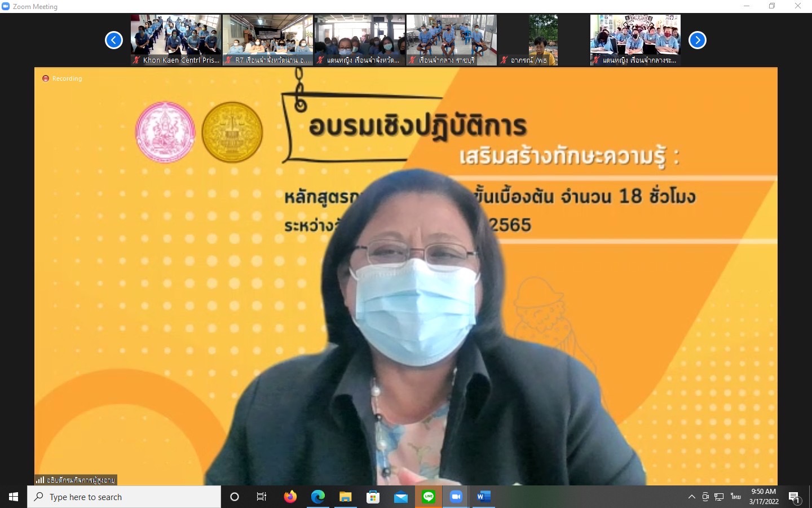
Task: Click the Meet Now tray icon
Action: click(x=705, y=497)
